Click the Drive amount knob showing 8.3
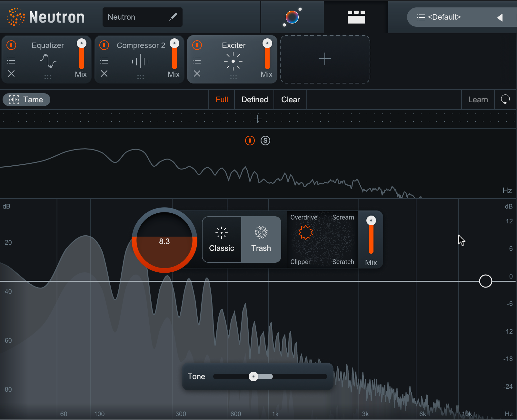Image resolution: width=517 pixels, height=420 pixels. (x=164, y=240)
